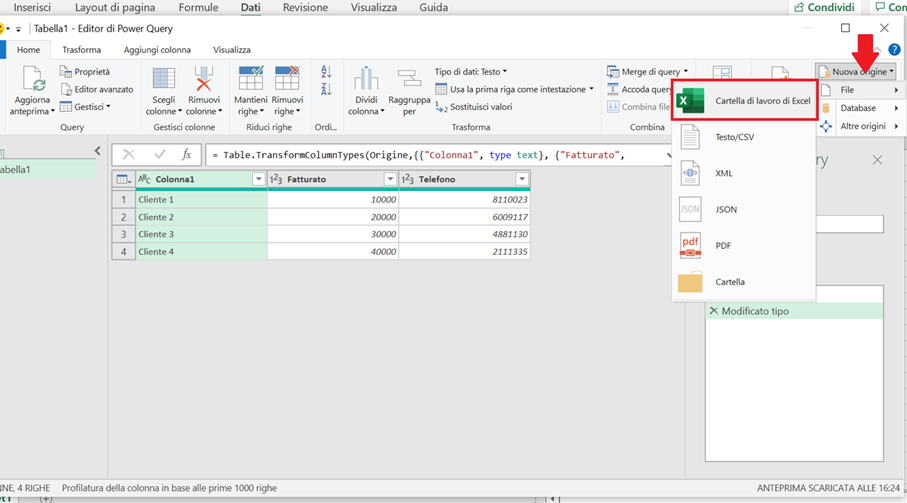Open Excel Formule ribbon tab

coord(198,8)
